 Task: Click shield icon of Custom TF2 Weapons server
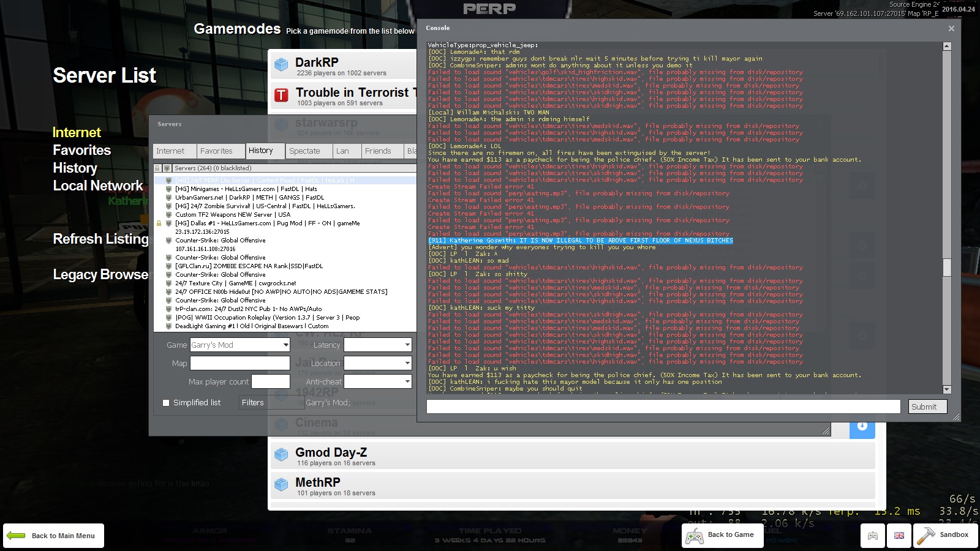point(168,215)
